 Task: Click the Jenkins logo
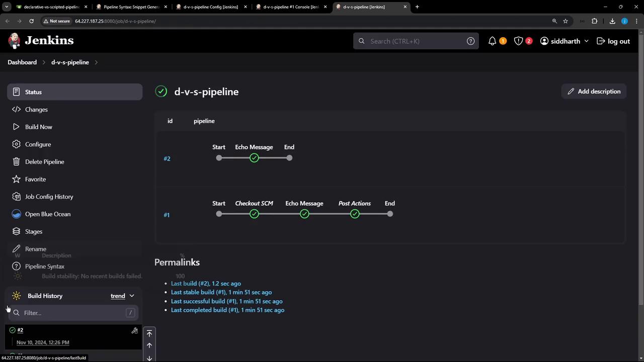41,41
